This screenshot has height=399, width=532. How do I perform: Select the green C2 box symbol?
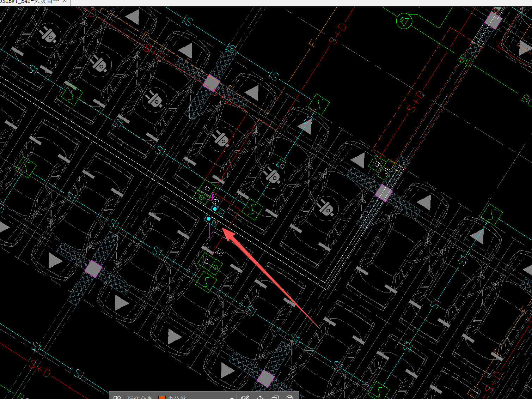click(x=377, y=164)
